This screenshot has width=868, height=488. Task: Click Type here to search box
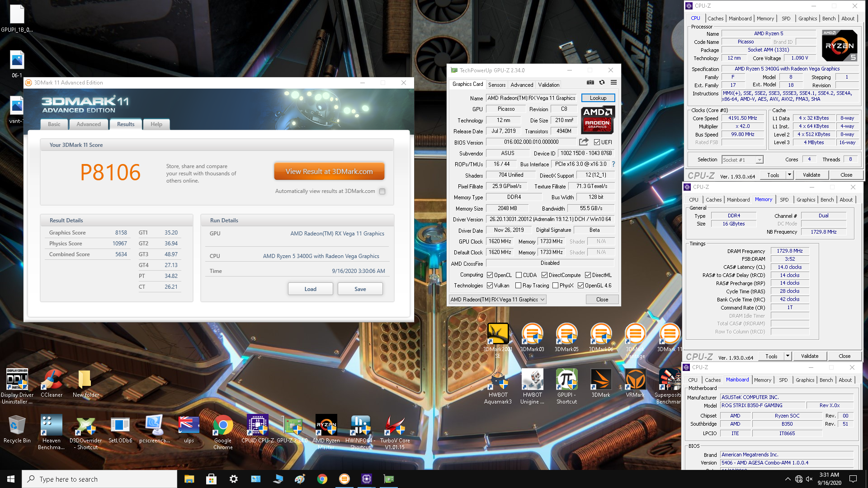pyautogui.click(x=99, y=479)
